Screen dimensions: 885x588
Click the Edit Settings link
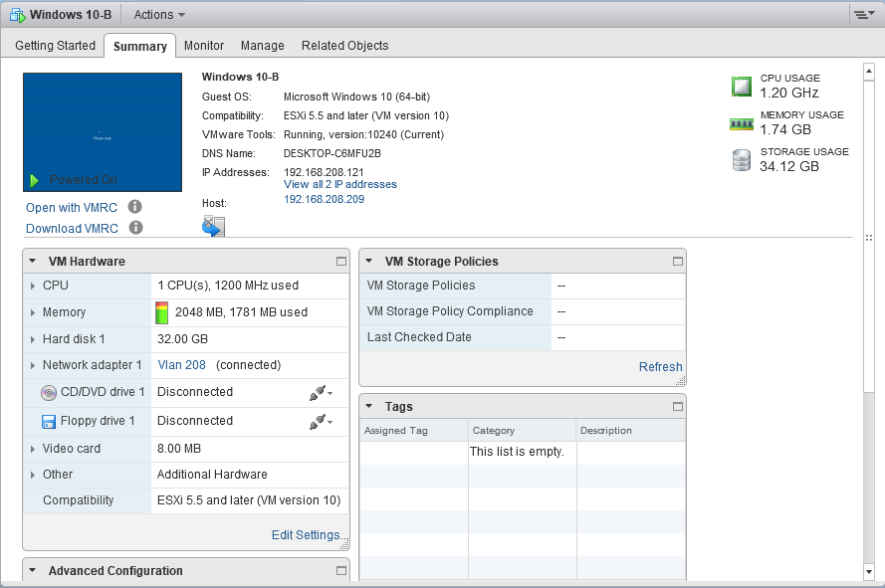pyautogui.click(x=309, y=535)
